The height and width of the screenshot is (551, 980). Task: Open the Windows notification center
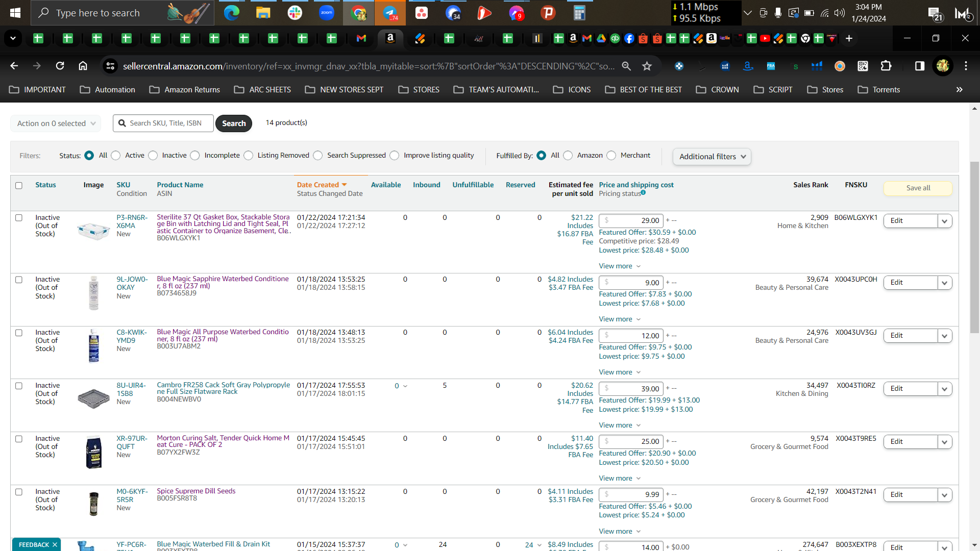(x=935, y=14)
